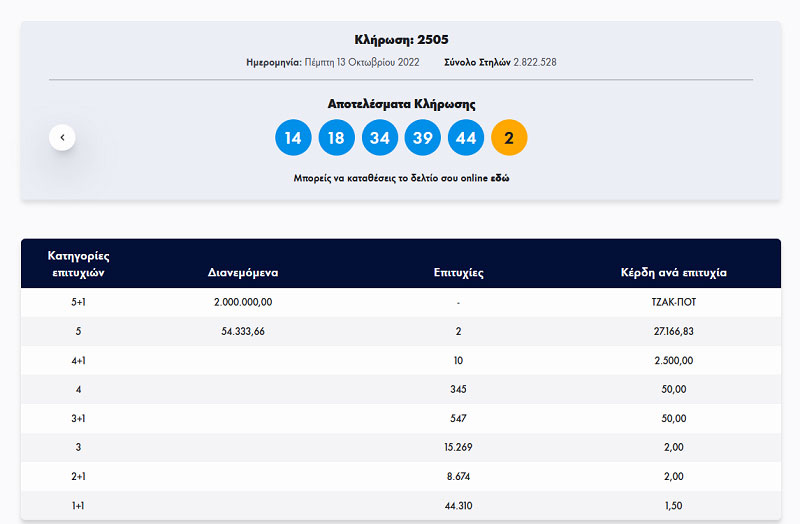Click the blue ball number 44
The height and width of the screenshot is (524, 800).
pos(465,138)
